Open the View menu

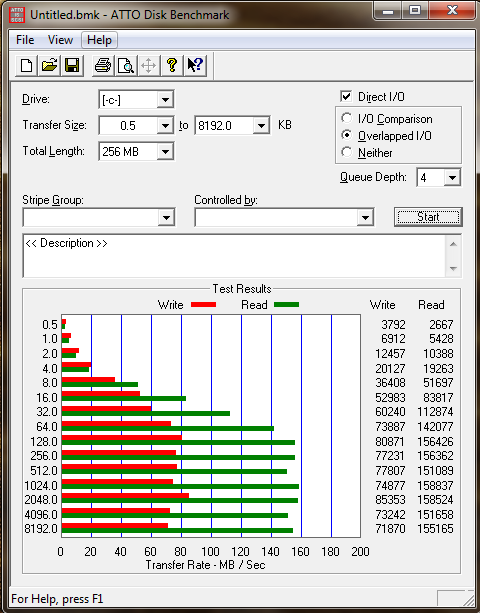[60, 40]
